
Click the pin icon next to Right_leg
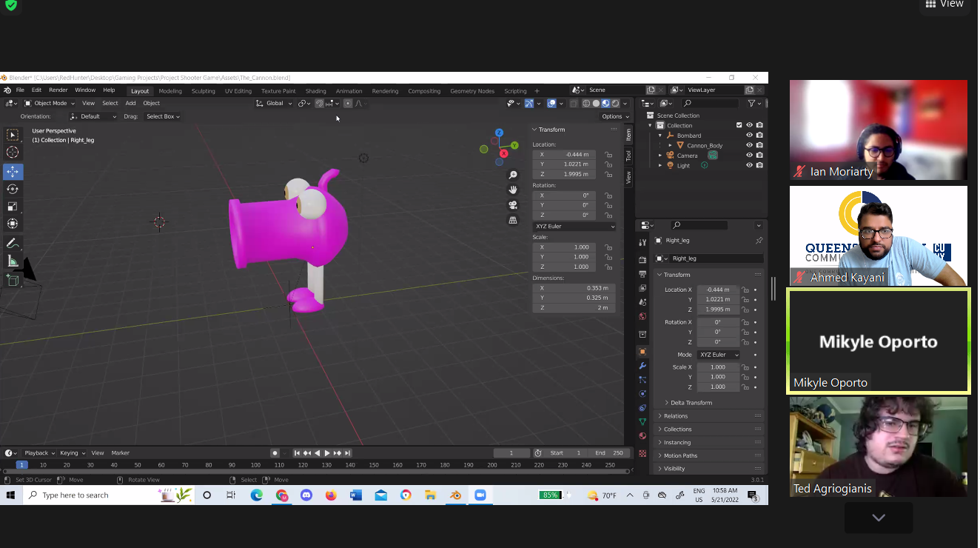[x=759, y=241]
